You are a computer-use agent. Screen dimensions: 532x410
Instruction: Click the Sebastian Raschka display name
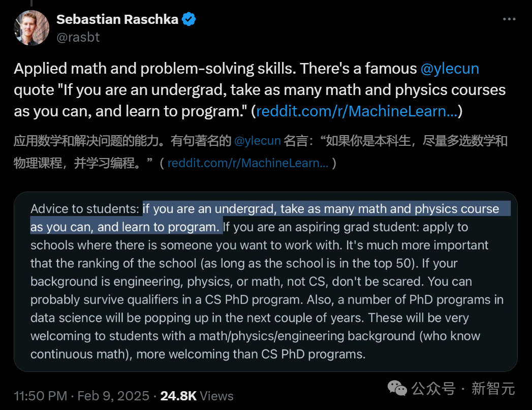coord(117,19)
